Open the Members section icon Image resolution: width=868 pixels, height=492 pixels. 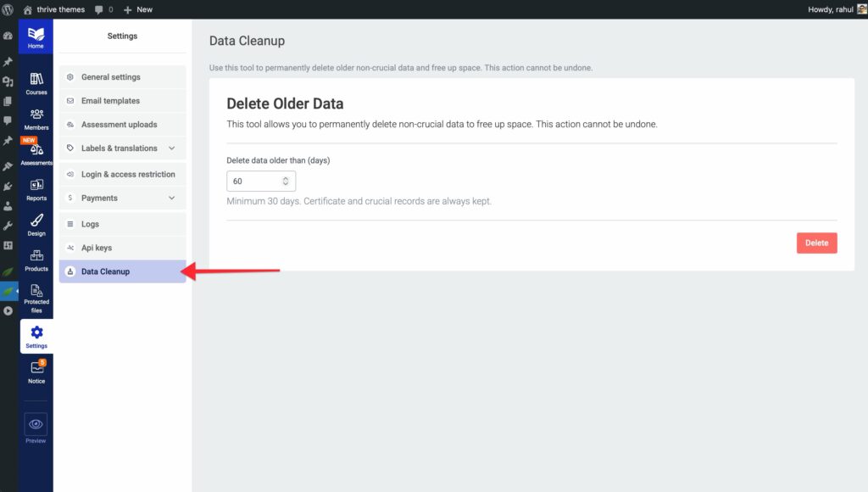point(36,115)
